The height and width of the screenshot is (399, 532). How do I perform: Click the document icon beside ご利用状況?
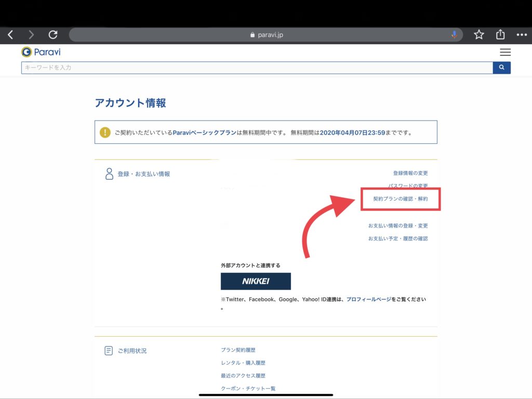(109, 351)
